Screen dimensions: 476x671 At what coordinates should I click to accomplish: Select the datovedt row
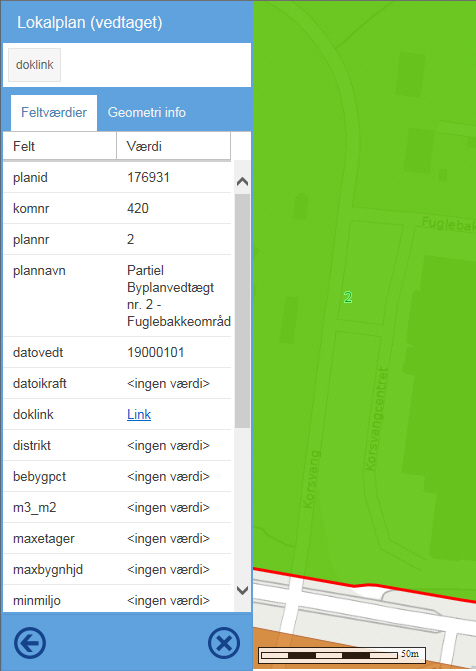click(x=117, y=352)
